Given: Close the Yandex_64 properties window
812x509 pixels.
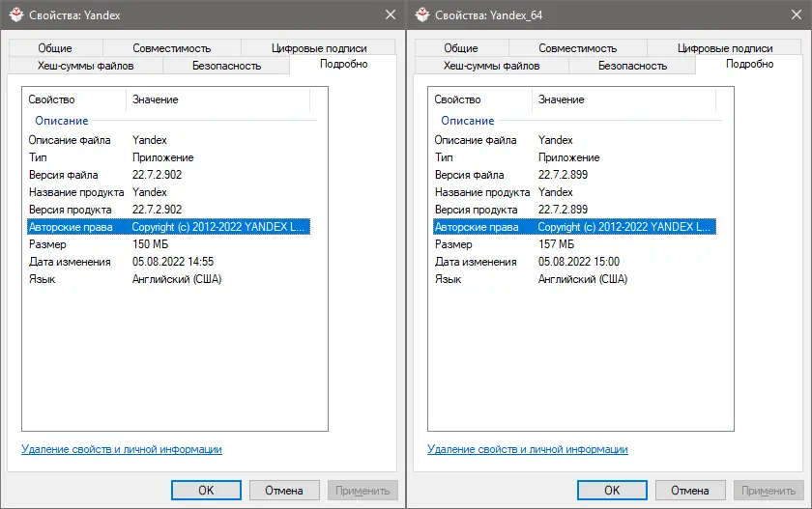Looking at the screenshot, I should [797, 14].
